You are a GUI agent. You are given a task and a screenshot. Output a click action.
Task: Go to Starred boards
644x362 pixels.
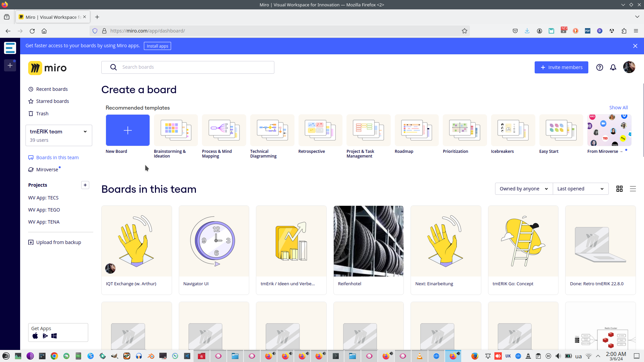coord(52,101)
